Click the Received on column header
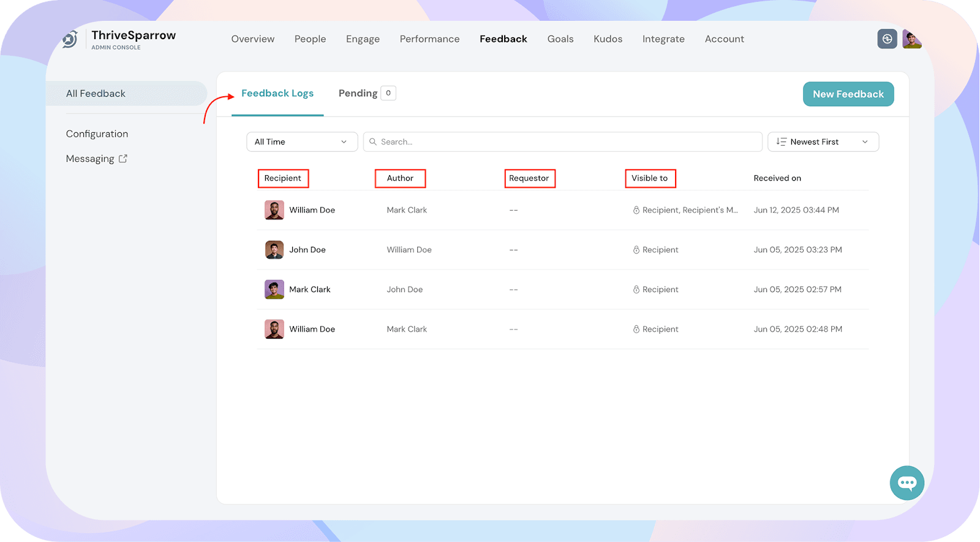Screen dimensions: 980x542 pos(777,178)
